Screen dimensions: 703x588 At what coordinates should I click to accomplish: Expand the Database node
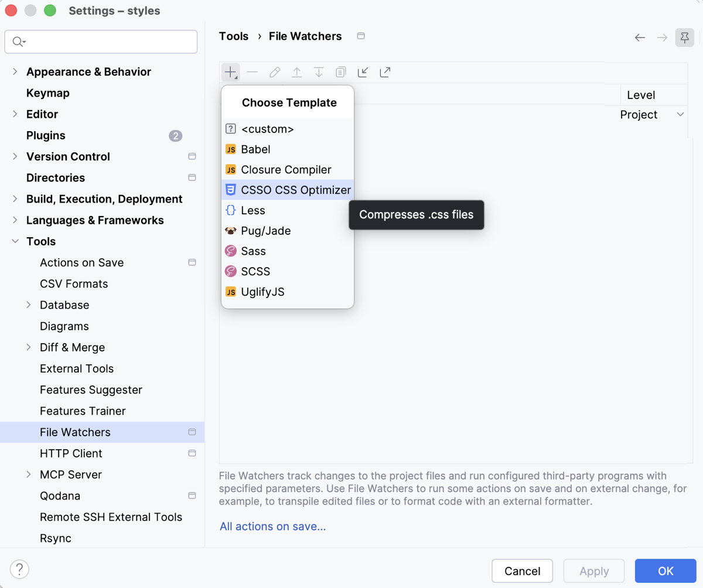(x=29, y=305)
